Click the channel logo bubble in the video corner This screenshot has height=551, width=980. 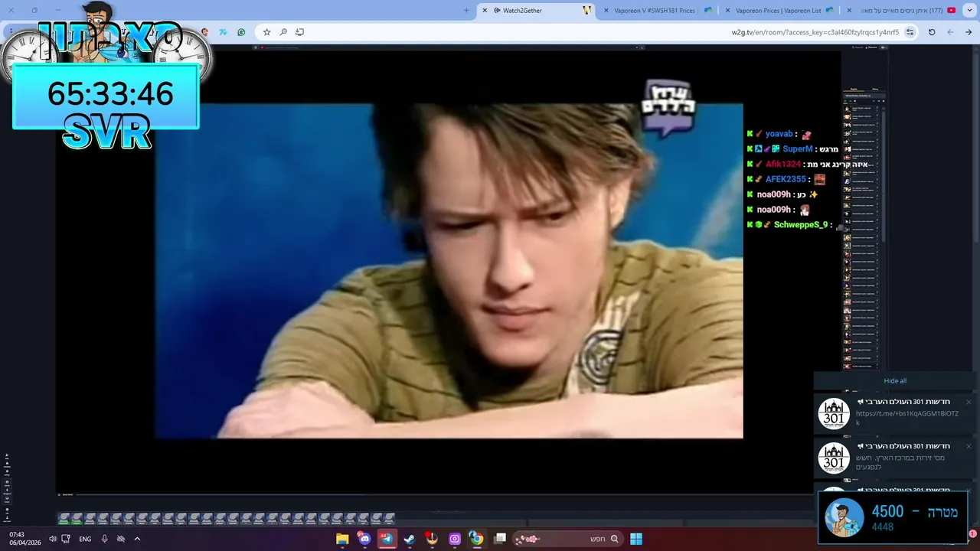[x=668, y=108]
